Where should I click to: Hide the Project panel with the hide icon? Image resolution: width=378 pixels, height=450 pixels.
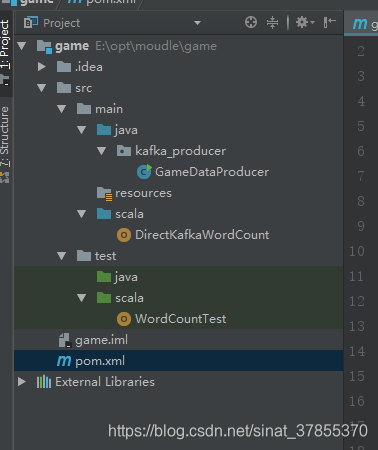329,22
